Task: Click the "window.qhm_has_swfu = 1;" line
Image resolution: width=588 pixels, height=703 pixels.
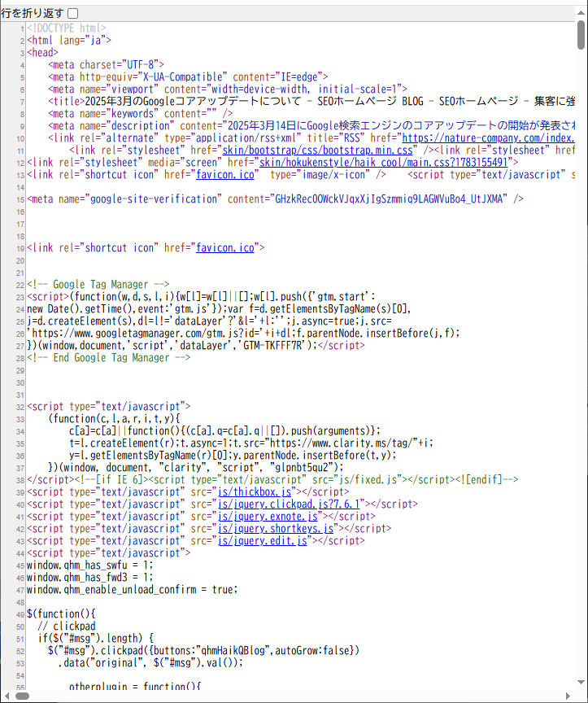Action: [x=90, y=565]
